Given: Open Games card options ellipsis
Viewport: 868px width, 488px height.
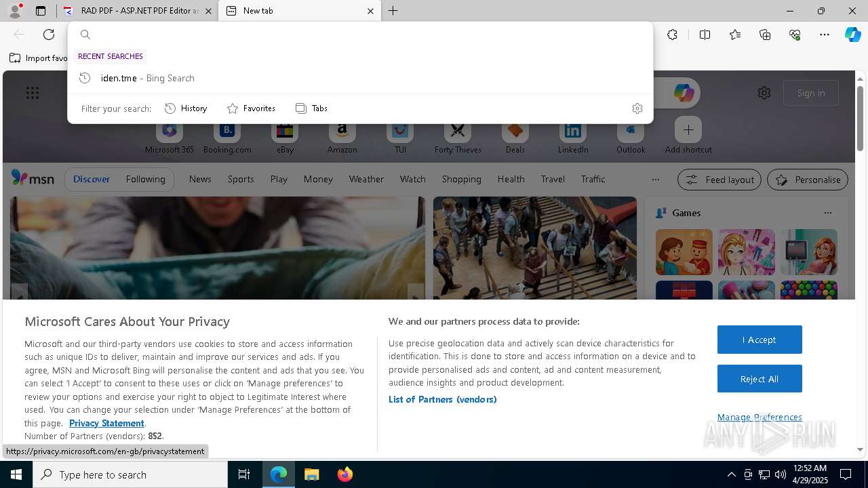Looking at the screenshot, I should point(827,213).
